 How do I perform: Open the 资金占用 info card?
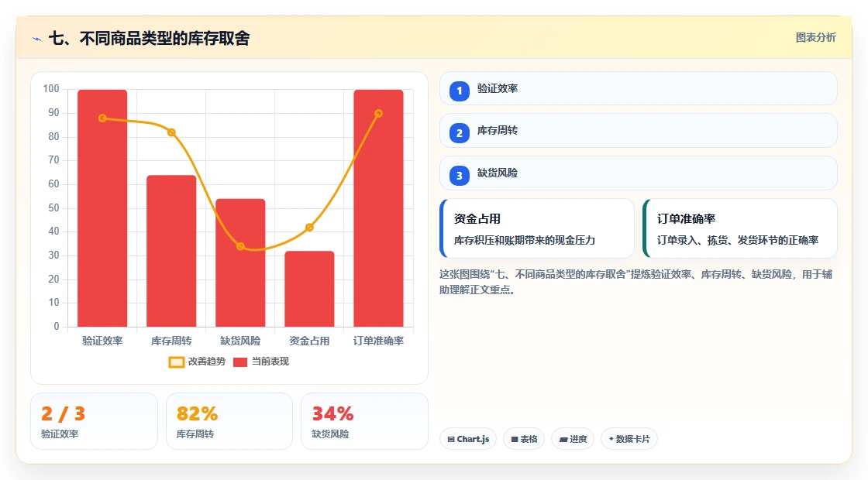tap(536, 228)
